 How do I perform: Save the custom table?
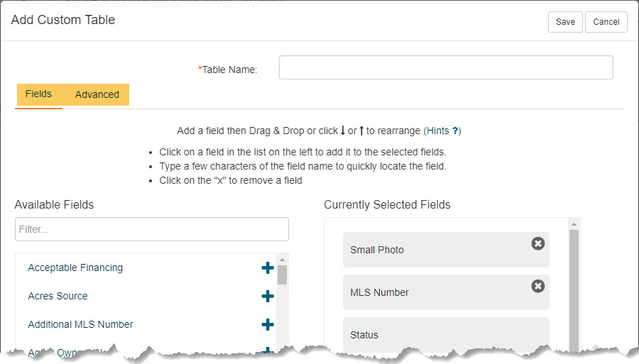click(x=565, y=22)
